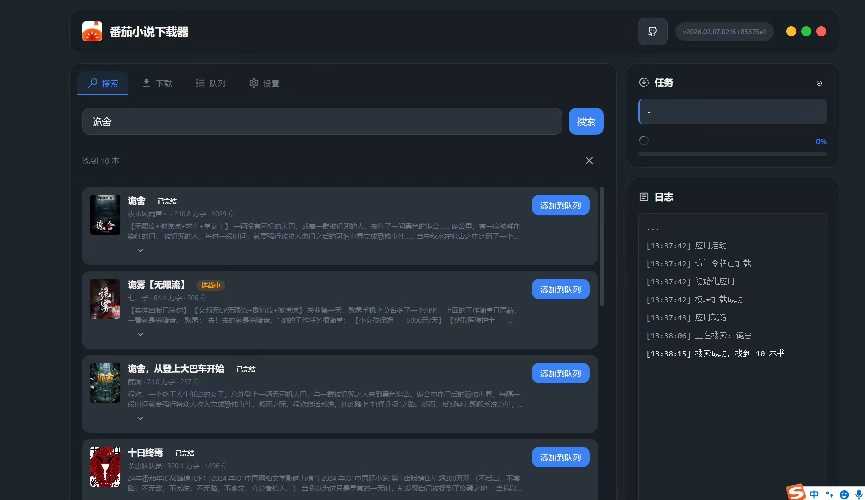This screenshot has width=865, height=500.
Task: Toggle the 中 Chinese input mode indicator
Action: pyautogui.click(x=815, y=493)
